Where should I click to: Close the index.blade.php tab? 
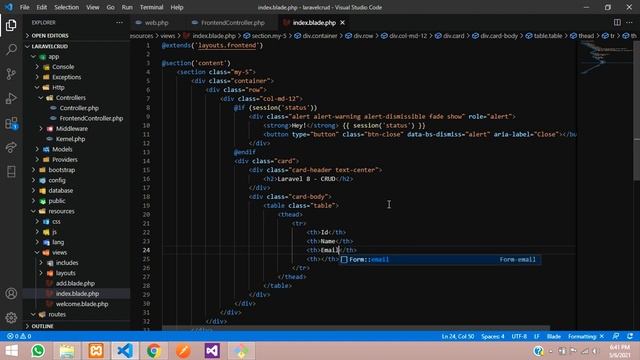pyautogui.click(x=342, y=22)
